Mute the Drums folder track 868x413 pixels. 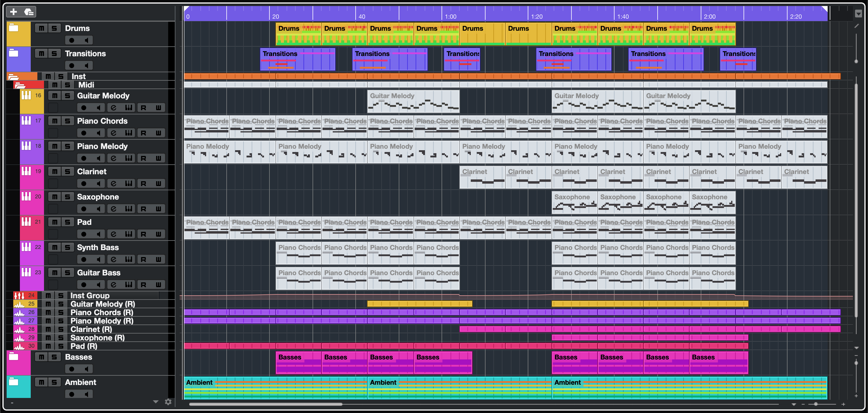tap(41, 28)
